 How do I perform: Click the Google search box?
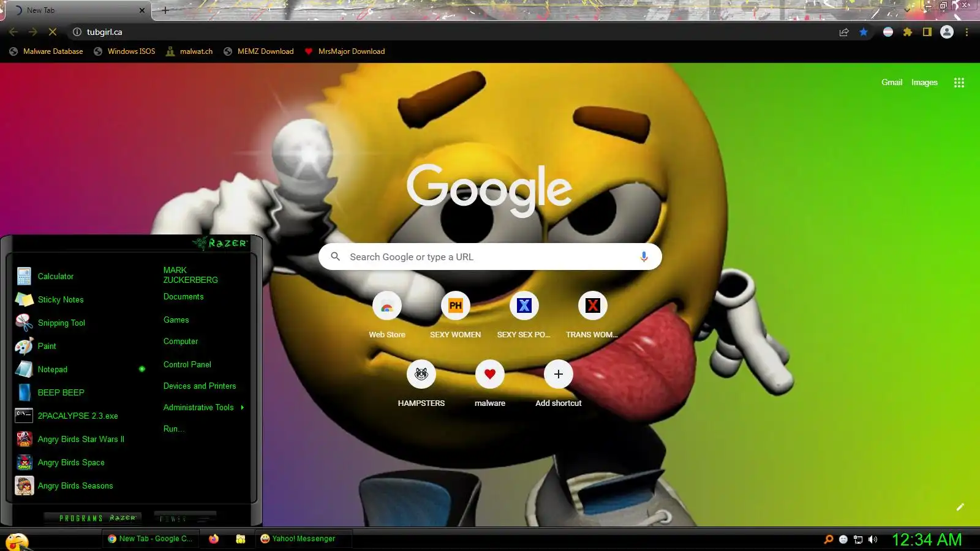pos(490,257)
